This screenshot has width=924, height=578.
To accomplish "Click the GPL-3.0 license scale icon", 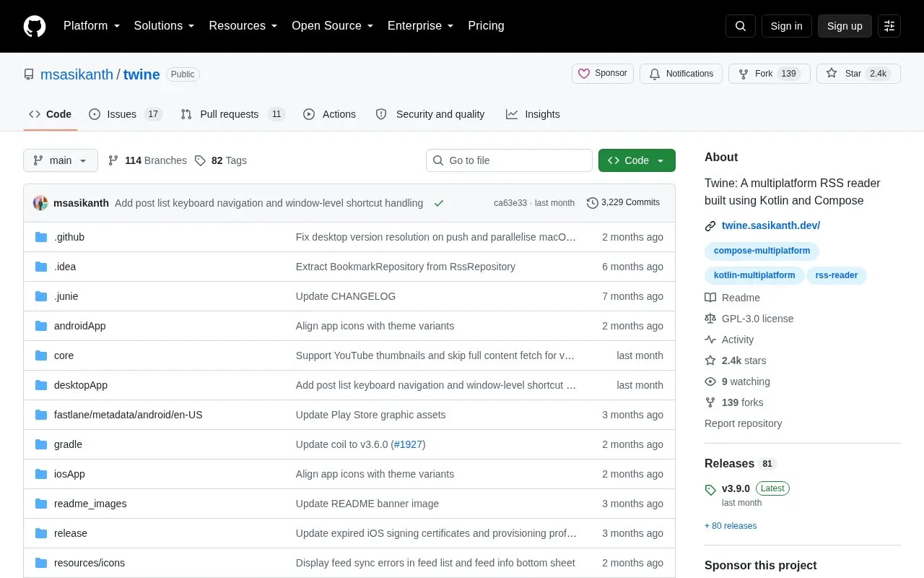I will 710,319.
